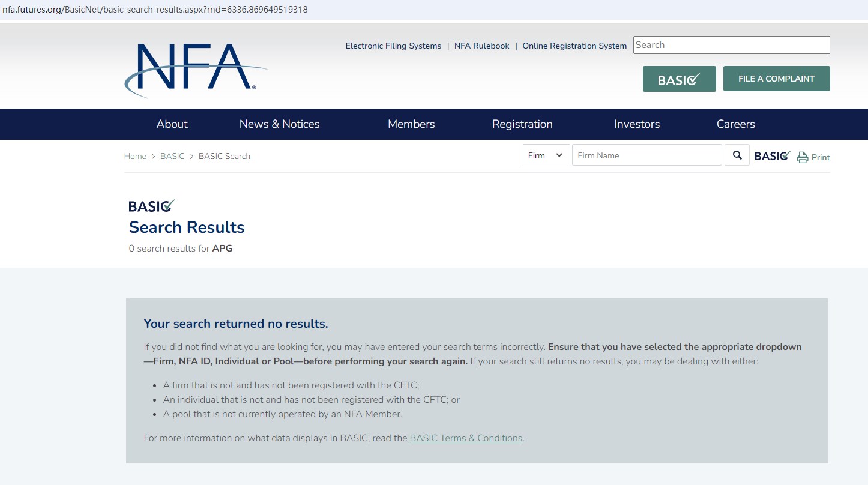Go to the Home breadcrumb
The height and width of the screenshot is (485, 868).
(x=135, y=156)
